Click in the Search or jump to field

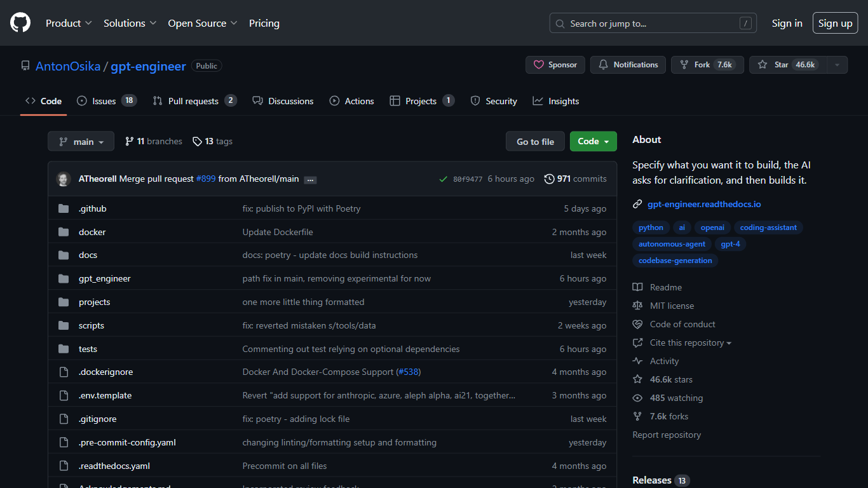[653, 24]
